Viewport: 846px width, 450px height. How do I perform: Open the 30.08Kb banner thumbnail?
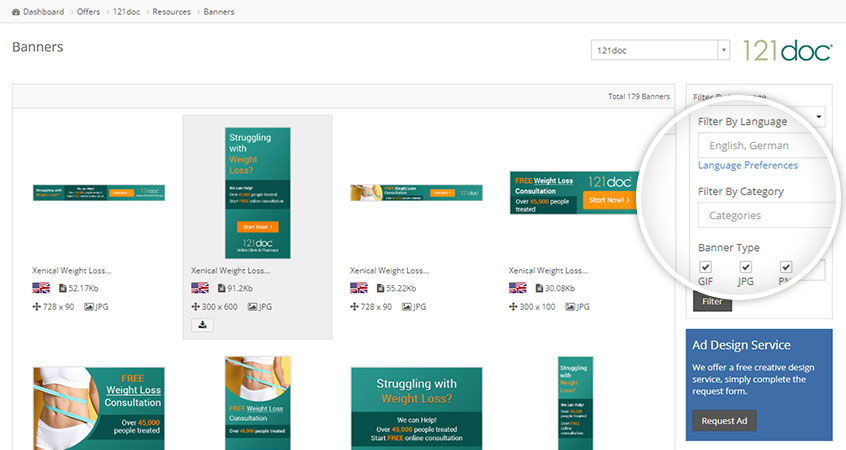coord(575,193)
